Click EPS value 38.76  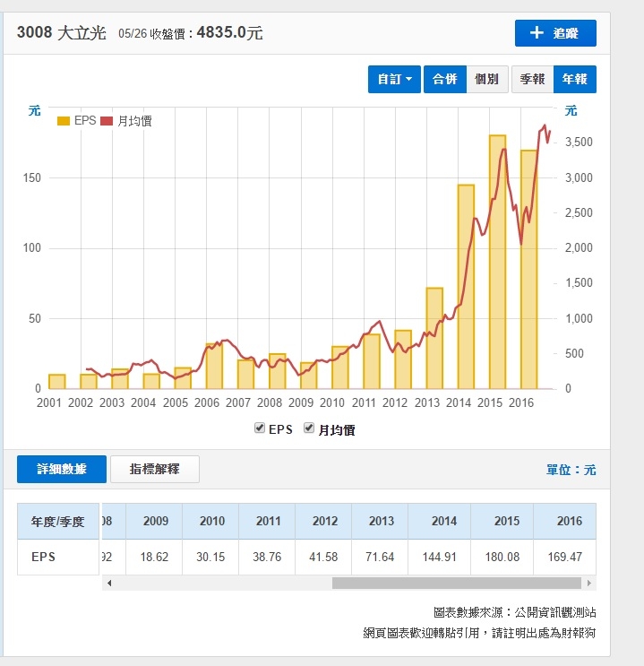[267, 557]
